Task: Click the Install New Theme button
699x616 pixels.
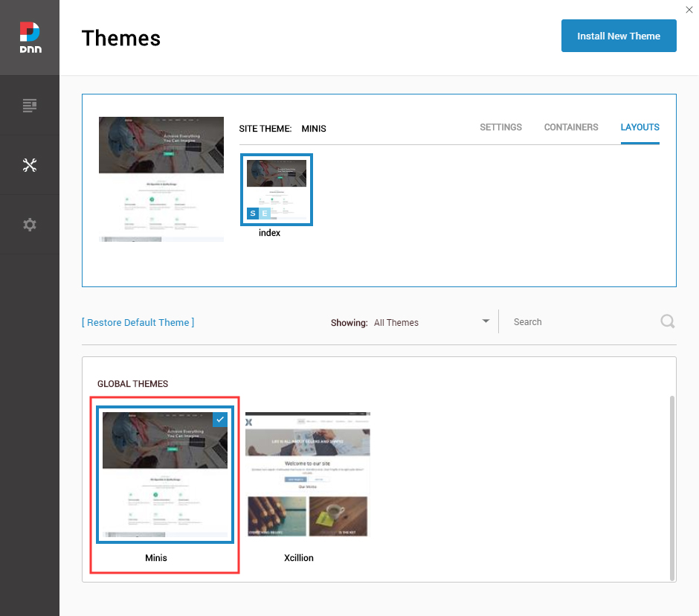Action: coord(619,36)
